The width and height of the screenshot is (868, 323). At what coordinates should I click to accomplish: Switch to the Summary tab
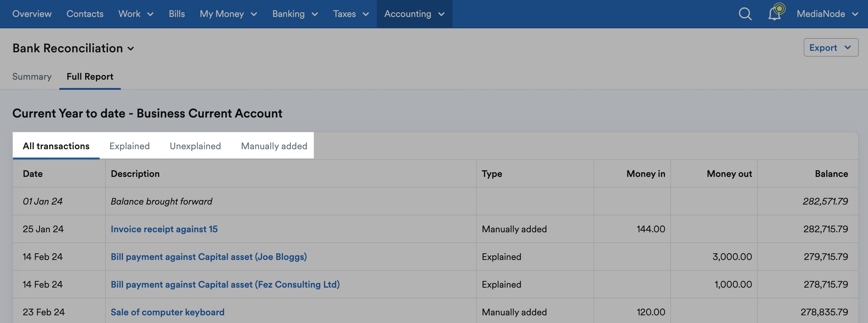click(x=32, y=77)
